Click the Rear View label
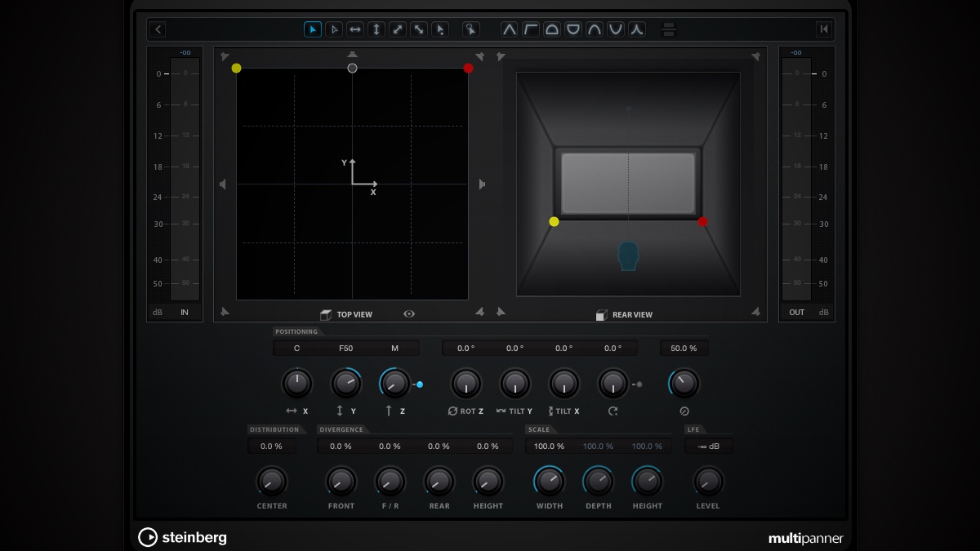Screen dimensions: 980x551 (x=632, y=314)
